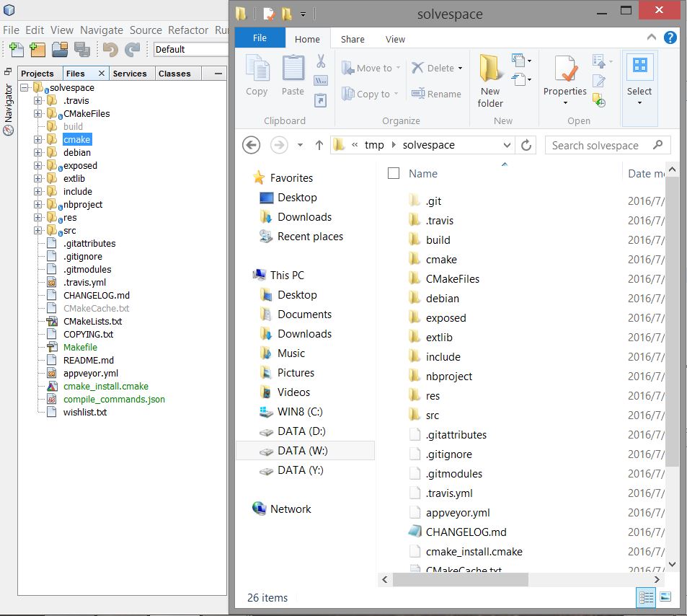Open the NetBeans Default configuration combo box

pyautogui.click(x=191, y=50)
